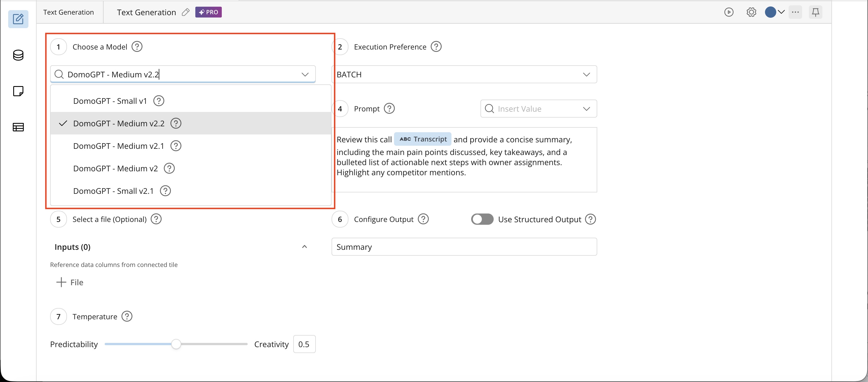Show help for Temperature
868x382 pixels.
(127, 316)
